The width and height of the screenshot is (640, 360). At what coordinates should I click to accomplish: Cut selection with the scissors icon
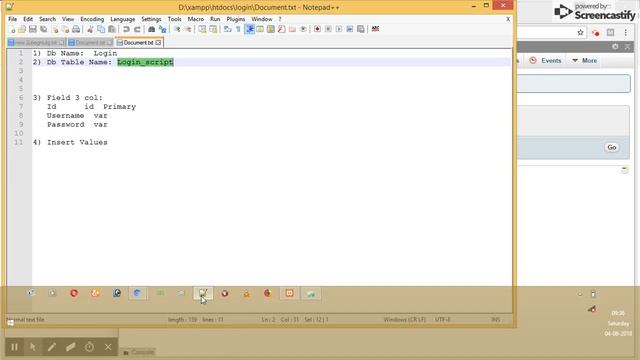pos(90,29)
